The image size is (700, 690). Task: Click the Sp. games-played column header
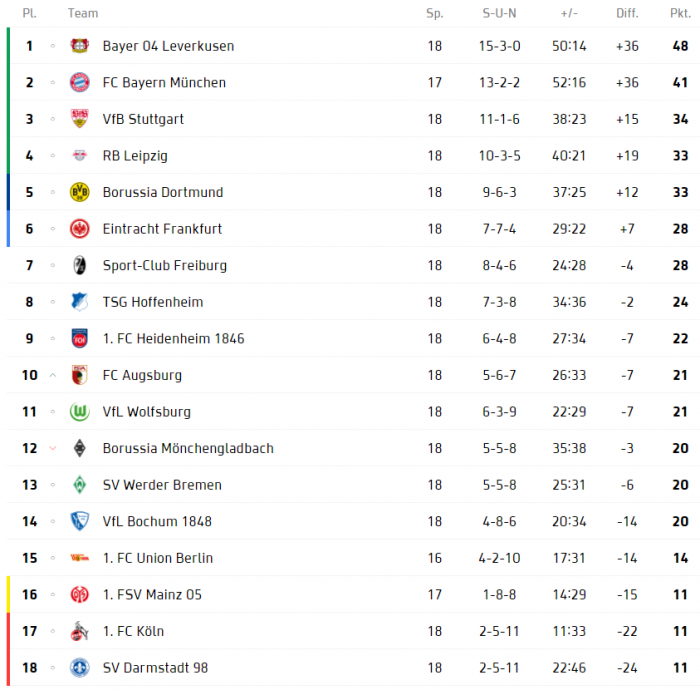pos(434,13)
